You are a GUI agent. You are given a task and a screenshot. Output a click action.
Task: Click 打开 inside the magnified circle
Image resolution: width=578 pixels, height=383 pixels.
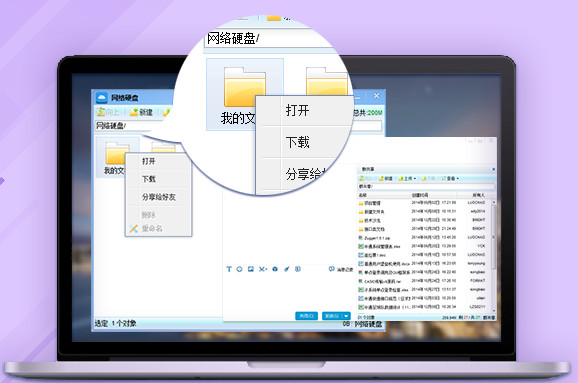click(x=297, y=110)
